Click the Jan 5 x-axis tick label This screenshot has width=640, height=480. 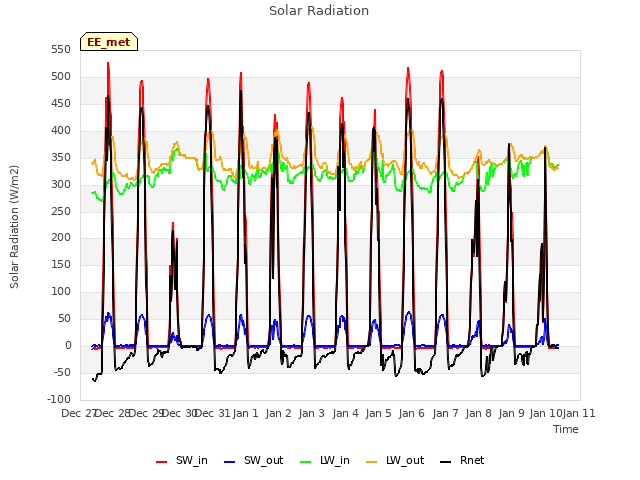pos(378,413)
